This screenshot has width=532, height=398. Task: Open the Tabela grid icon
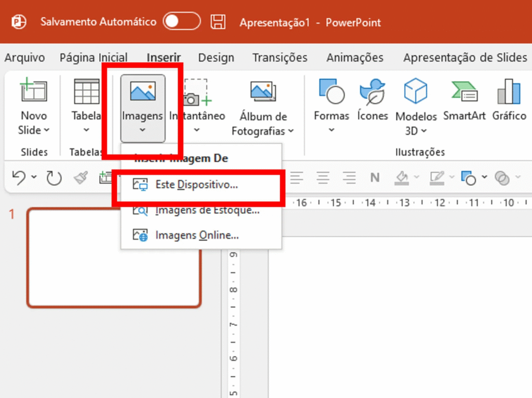pyautogui.click(x=87, y=92)
